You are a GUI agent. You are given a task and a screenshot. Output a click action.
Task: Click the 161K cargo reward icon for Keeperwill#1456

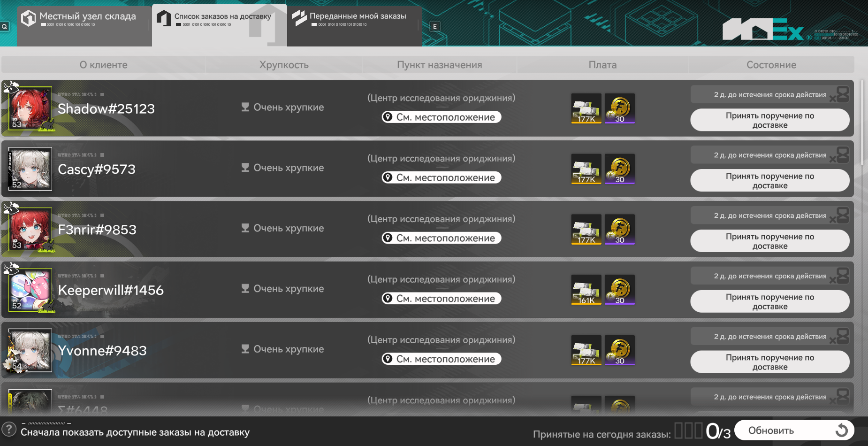(586, 290)
